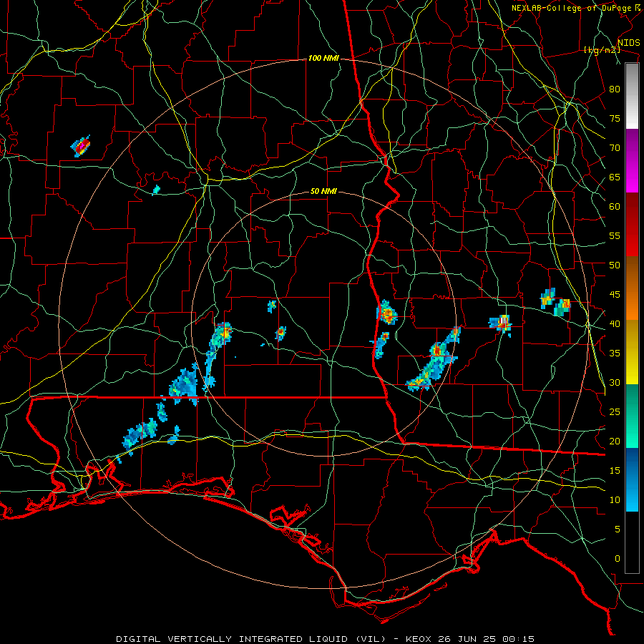This screenshot has height=644, width=644.
Task: Select the 100 NMI range ring label
Action: [x=323, y=59]
